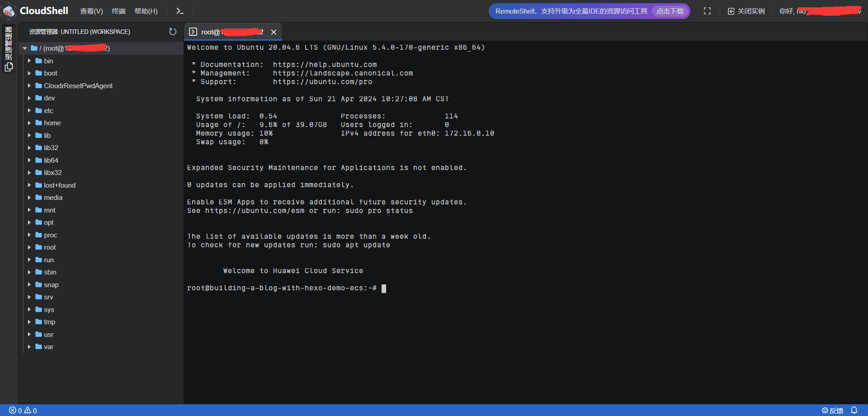Viewport: 868px width, 416px height.
Task: Open the 查看(V) menu
Action: click(x=91, y=11)
